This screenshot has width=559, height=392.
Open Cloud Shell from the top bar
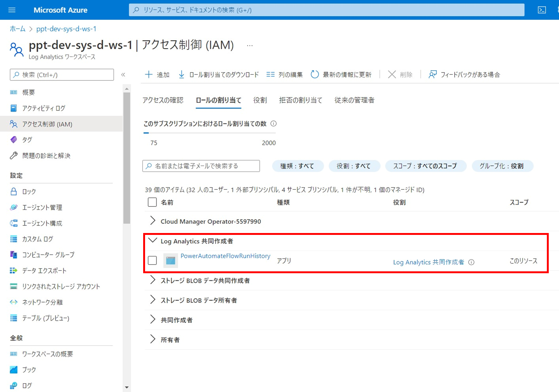(542, 10)
